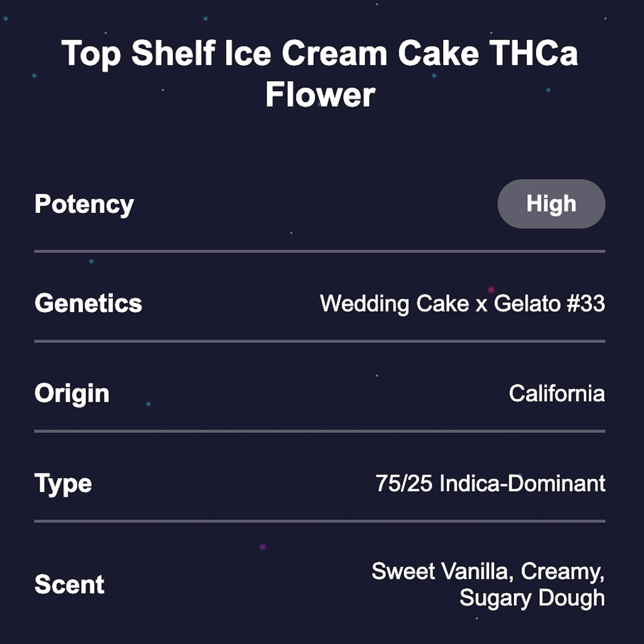Click the pink dot above Genetics value
This screenshot has height=644, width=644.
click(x=491, y=290)
